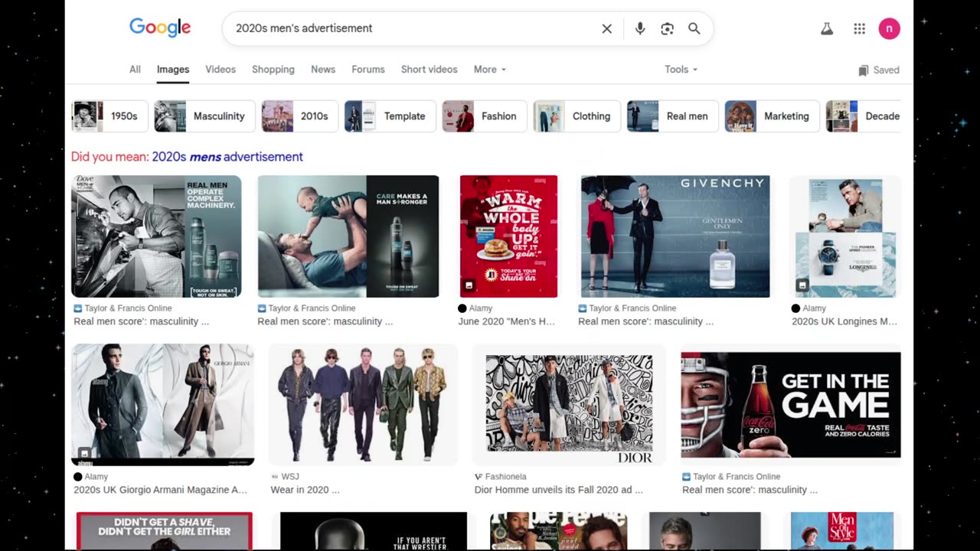Open the Google account avatar
980x551 pixels.
click(x=889, y=28)
